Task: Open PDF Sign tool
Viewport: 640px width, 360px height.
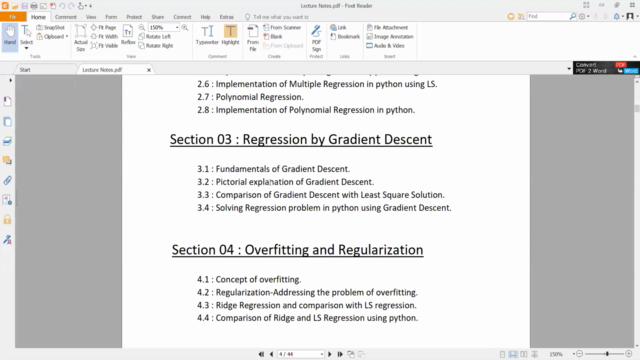Action: (x=316, y=38)
